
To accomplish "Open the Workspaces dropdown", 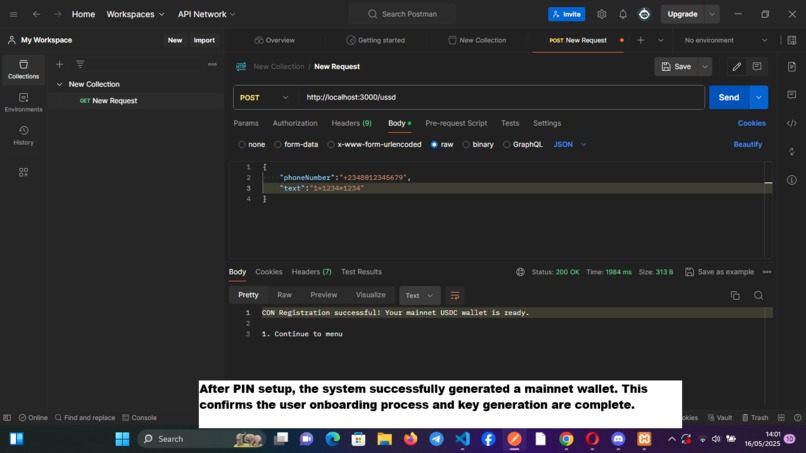I will [x=135, y=14].
